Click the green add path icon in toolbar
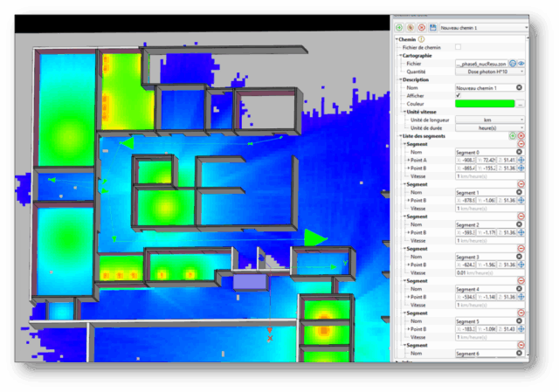 pyautogui.click(x=398, y=28)
